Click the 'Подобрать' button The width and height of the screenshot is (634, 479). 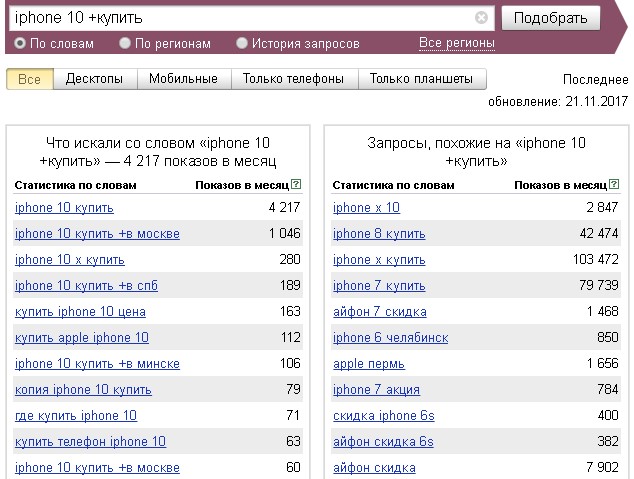pyautogui.click(x=551, y=18)
